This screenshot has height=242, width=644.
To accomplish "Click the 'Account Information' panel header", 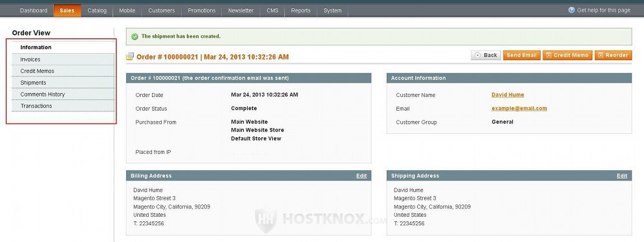I will tap(509, 78).
